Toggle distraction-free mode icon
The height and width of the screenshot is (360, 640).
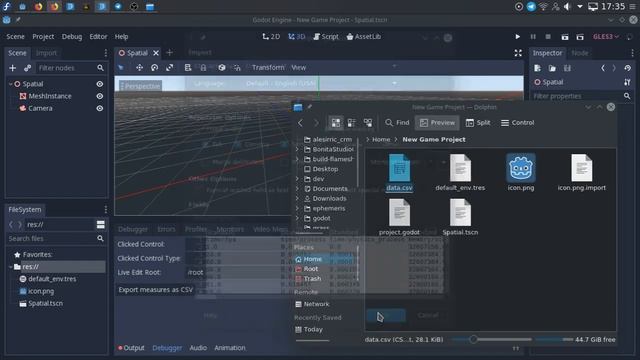point(518,53)
